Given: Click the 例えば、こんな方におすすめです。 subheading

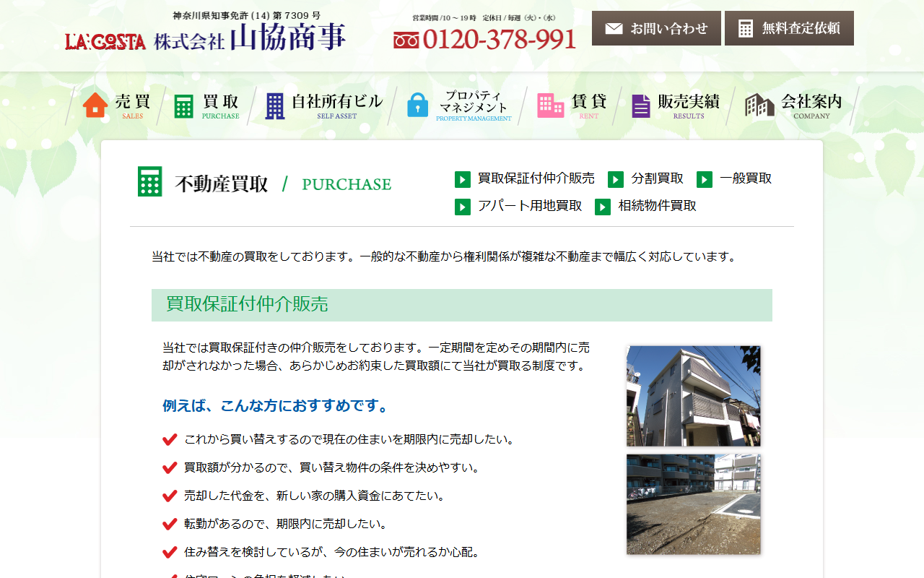Looking at the screenshot, I should tap(276, 406).
